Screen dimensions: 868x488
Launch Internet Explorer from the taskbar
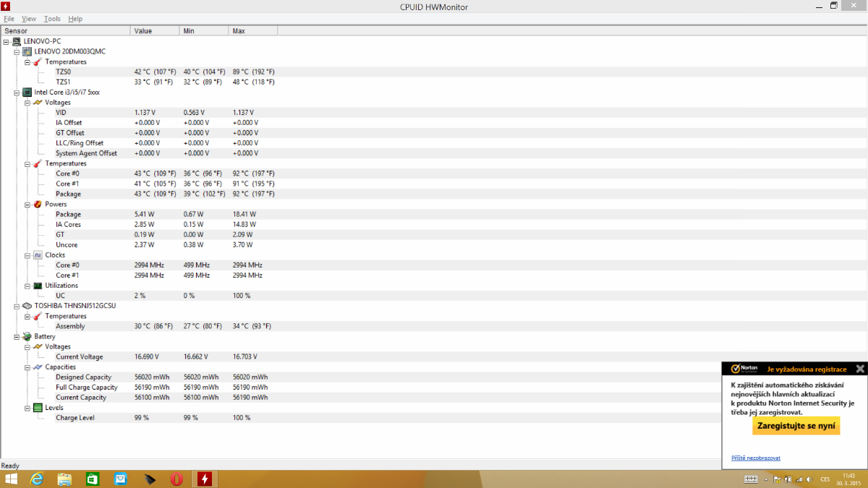37,479
